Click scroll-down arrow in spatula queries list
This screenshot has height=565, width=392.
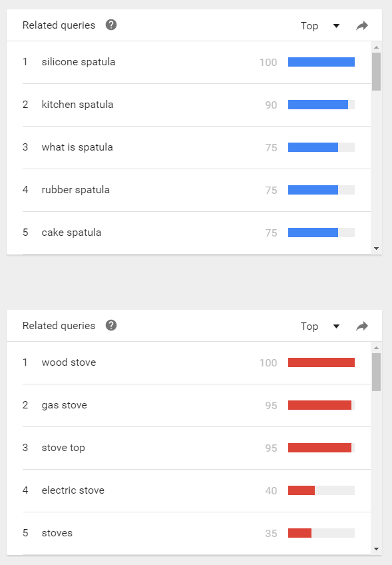point(376,249)
